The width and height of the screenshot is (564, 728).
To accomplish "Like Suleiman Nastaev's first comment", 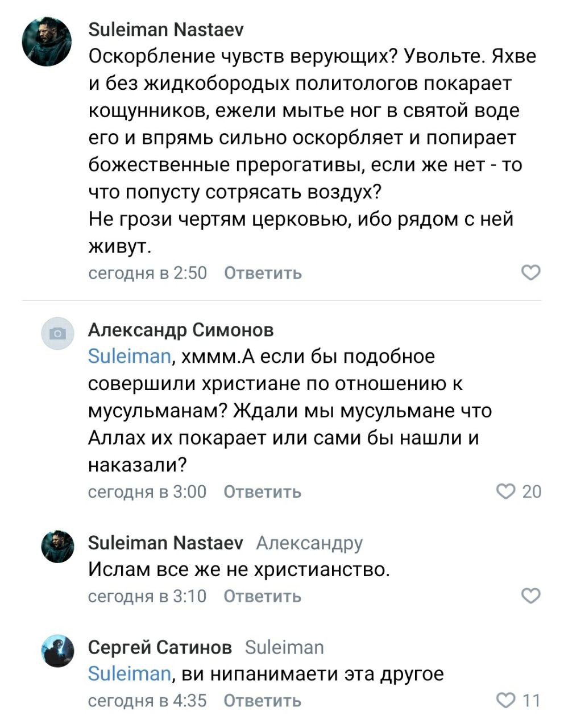I will click(x=530, y=273).
